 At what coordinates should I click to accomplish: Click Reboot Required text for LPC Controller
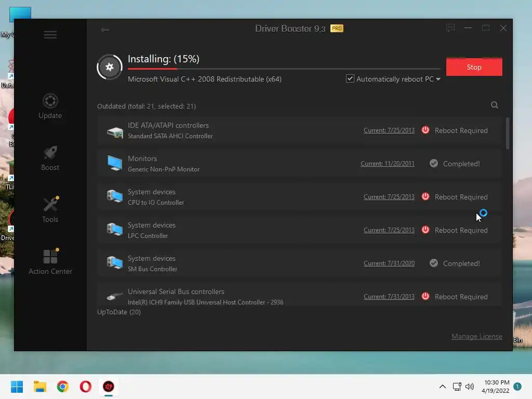tap(461, 230)
